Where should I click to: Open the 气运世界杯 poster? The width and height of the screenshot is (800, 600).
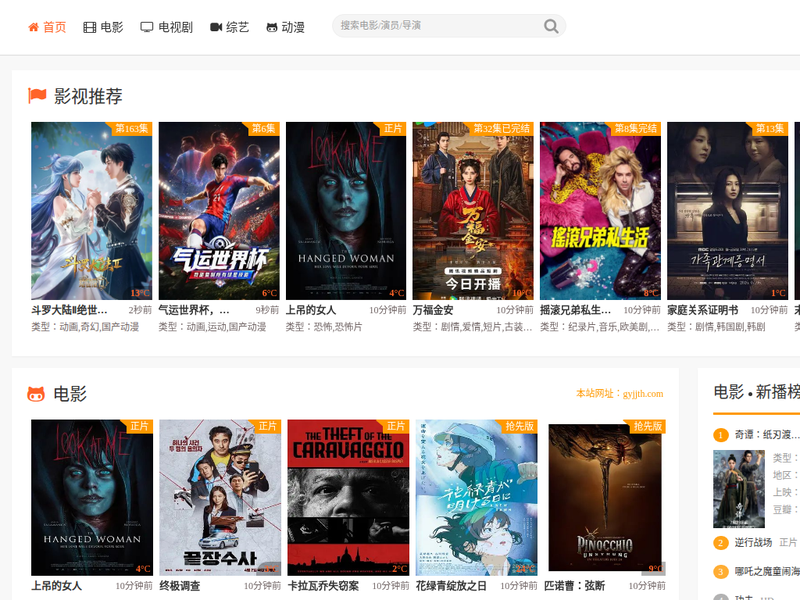tap(219, 211)
